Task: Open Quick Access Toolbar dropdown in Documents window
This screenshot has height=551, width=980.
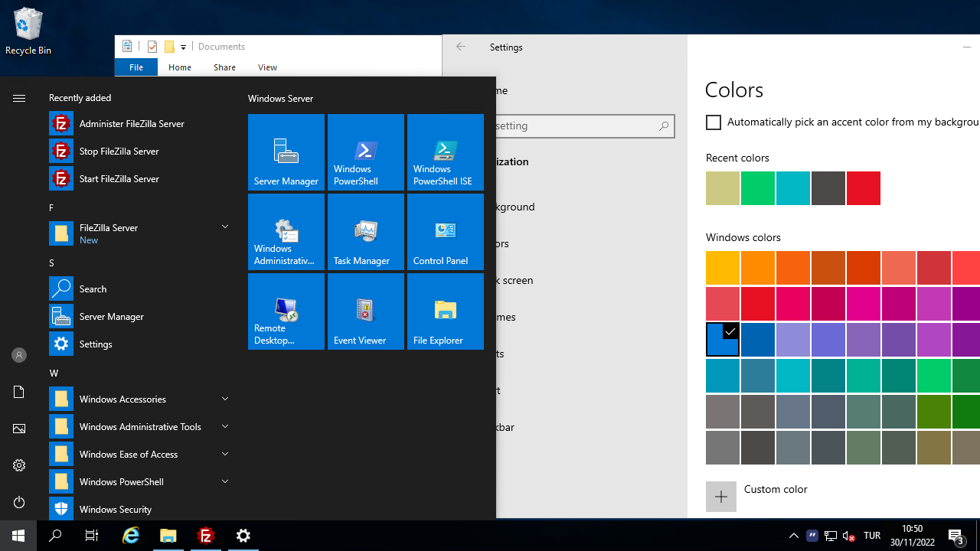Action: point(184,47)
